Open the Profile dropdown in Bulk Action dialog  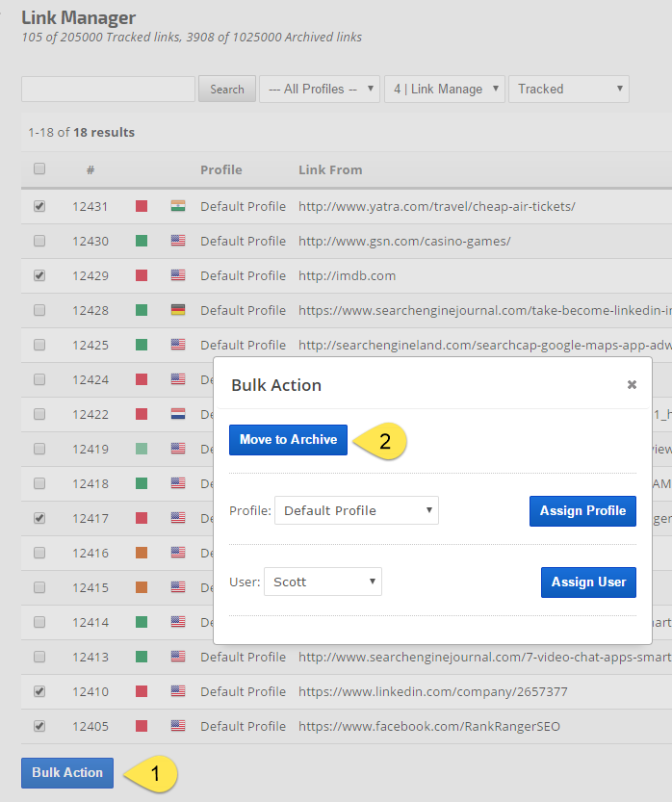[356, 510]
